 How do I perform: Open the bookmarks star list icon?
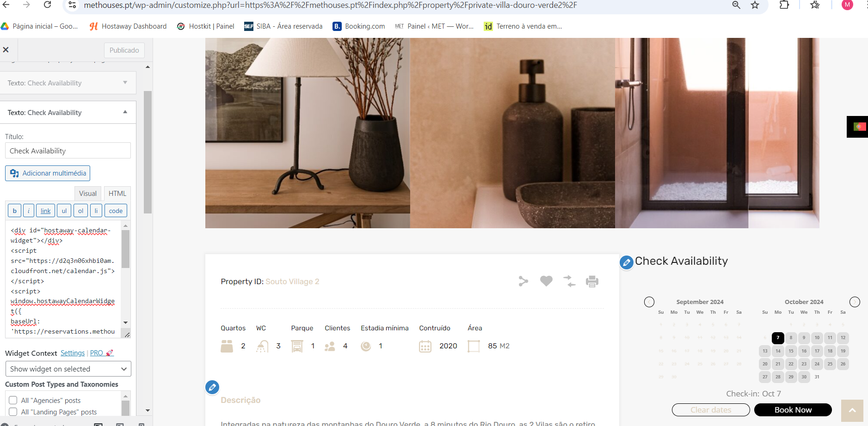point(815,5)
